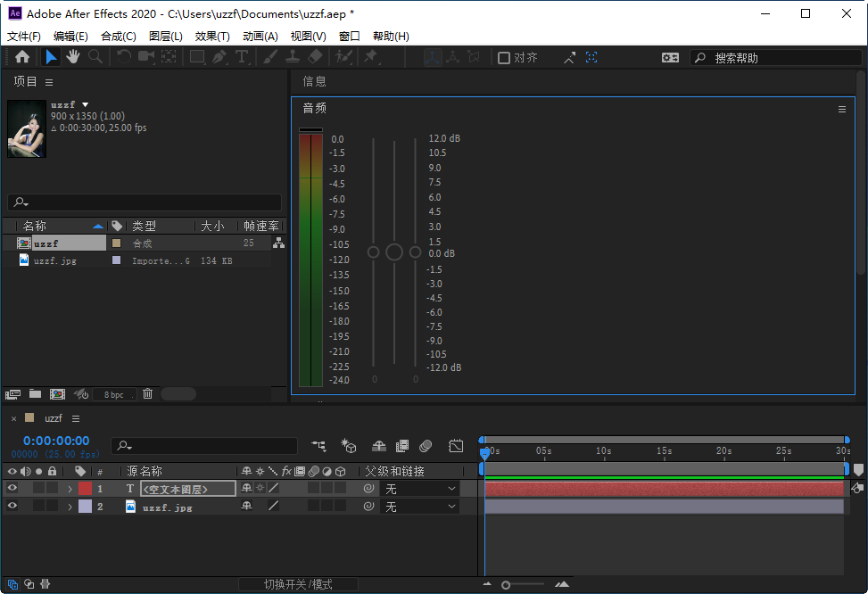Select the Hand tool in the toolbar
The width and height of the screenshot is (868, 594).
pyautogui.click(x=73, y=56)
